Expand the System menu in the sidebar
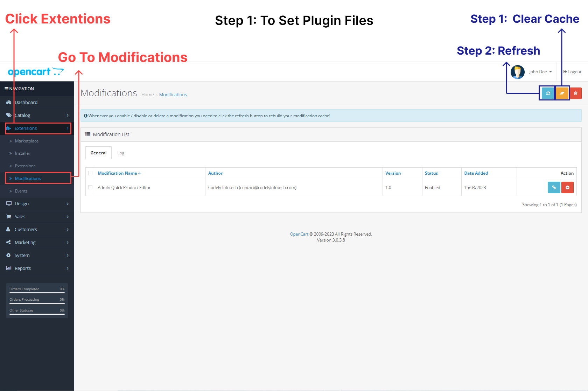Image resolution: width=588 pixels, height=391 pixels. coord(22,255)
